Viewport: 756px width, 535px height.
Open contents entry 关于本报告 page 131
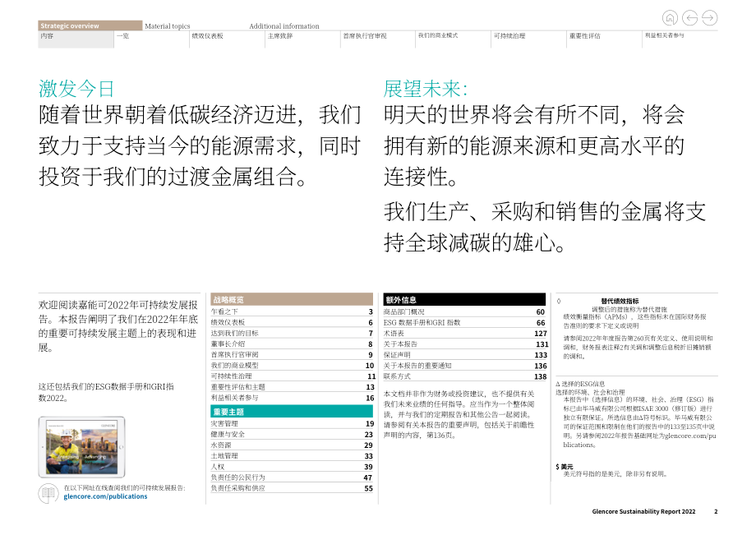coord(464,344)
